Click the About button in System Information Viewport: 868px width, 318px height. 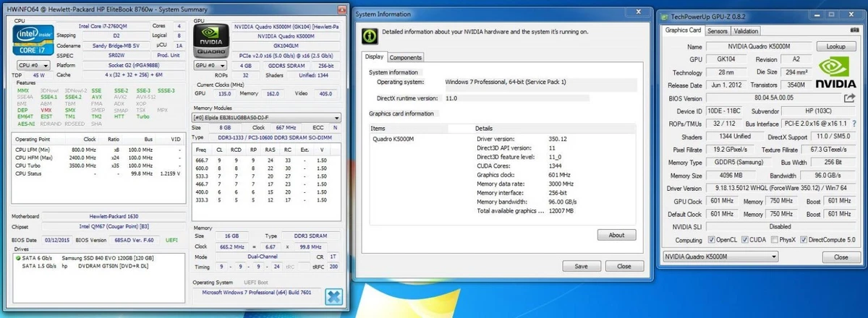[x=616, y=235]
